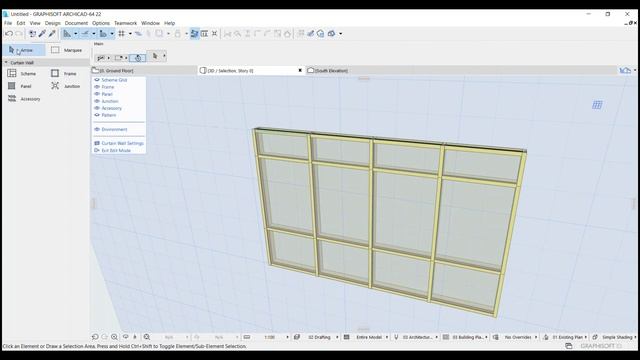The width and height of the screenshot is (640, 360).
Task: Open the Document menu
Action: pos(76,23)
